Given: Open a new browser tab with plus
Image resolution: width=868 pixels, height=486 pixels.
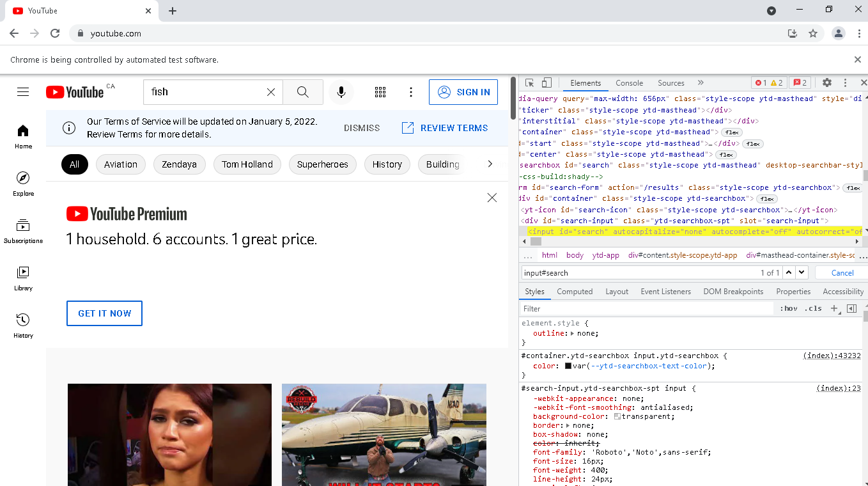Looking at the screenshot, I should tap(173, 11).
